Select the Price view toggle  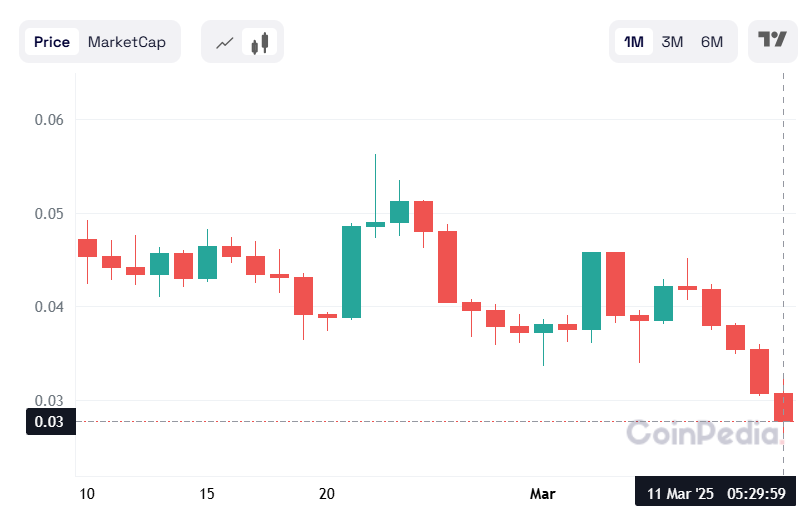pyautogui.click(x=52, y=42)
